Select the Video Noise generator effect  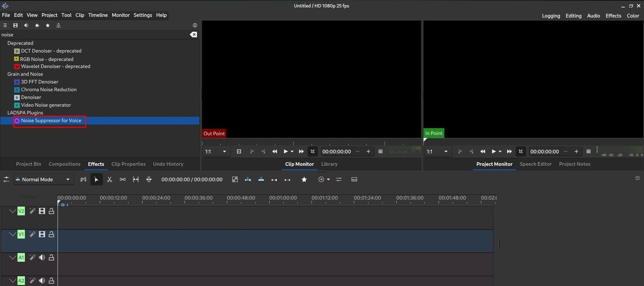tap(46, 105)
